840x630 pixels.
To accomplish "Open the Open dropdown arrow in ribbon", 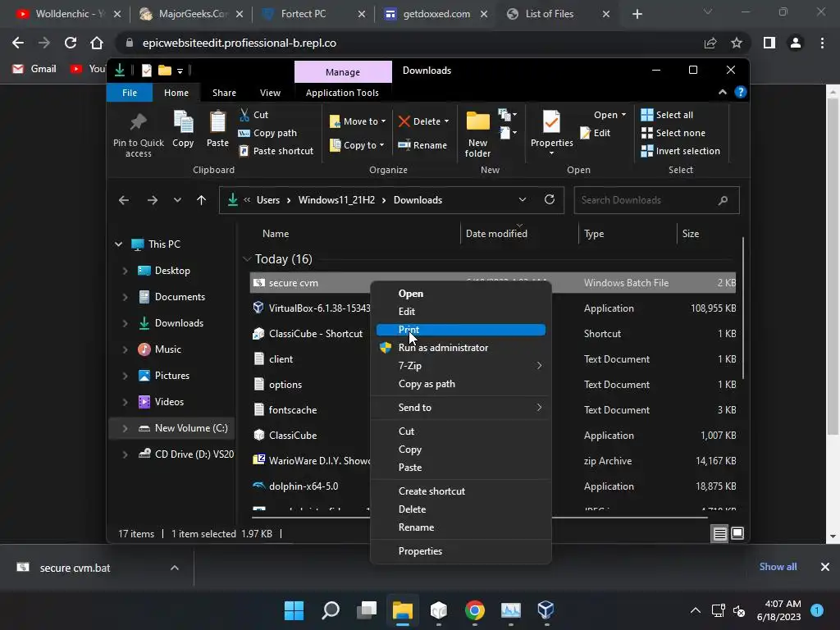I will tap(623, 115).
